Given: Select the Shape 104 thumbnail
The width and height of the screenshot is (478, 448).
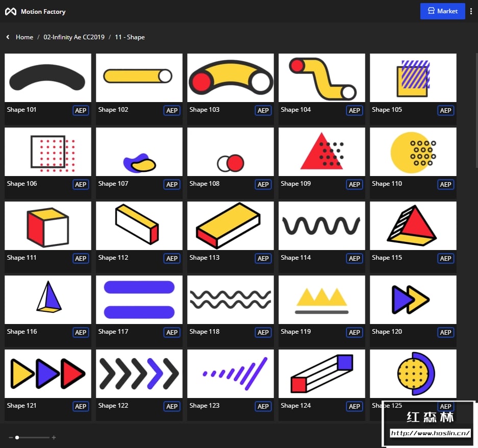Looking at the screenshot, I should [x=321, y=78].
